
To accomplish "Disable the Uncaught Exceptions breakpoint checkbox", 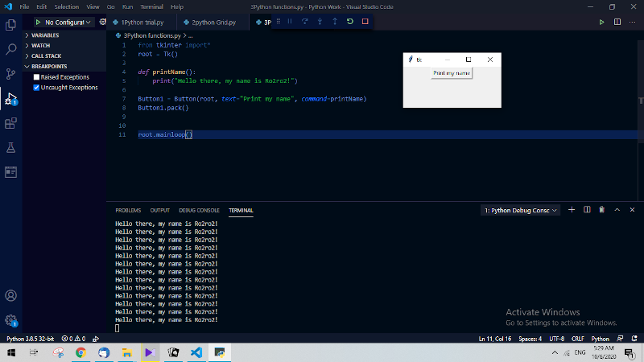I will coord(36,88).
